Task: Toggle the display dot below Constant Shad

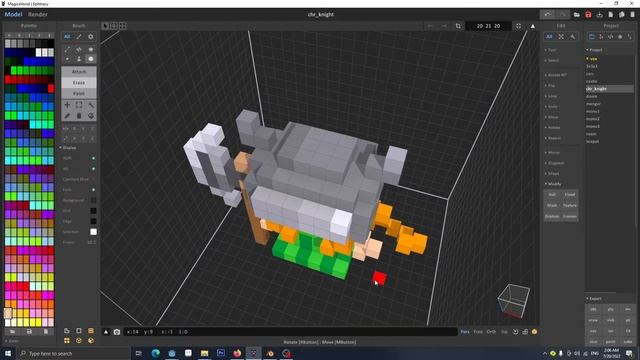Action: (x=93, y=190)
